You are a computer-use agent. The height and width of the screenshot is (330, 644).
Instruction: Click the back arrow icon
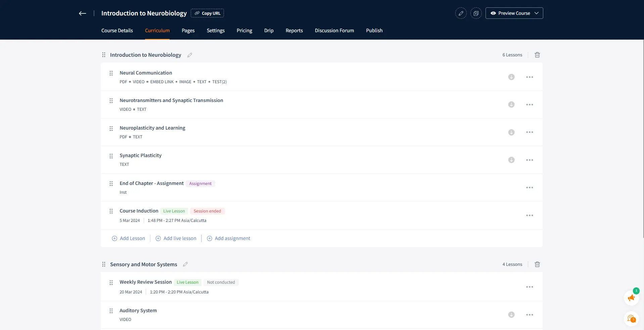point(83,13)
